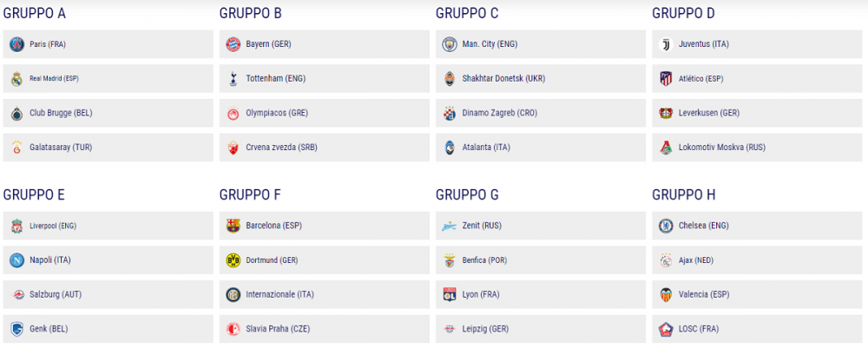Click the Liverpool club badge
The image size is (868, 348).
(16, 226)
